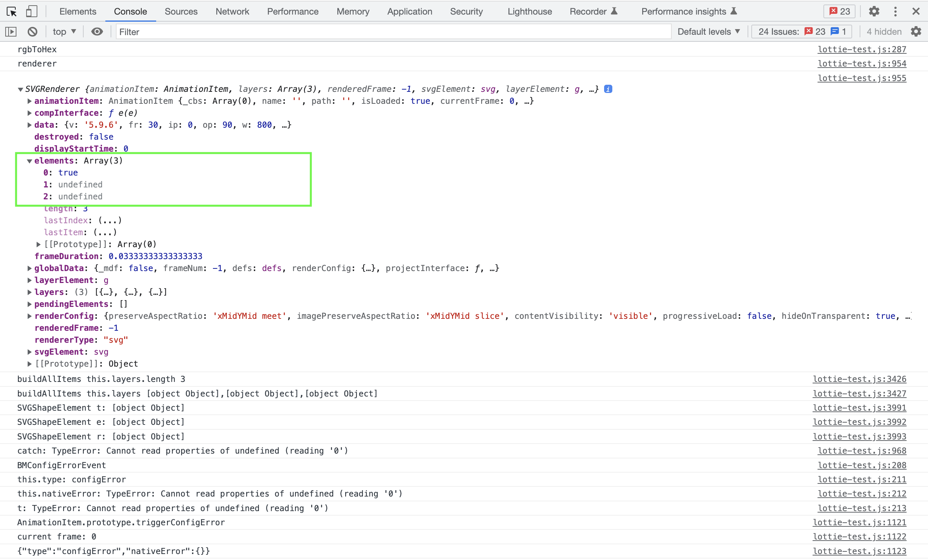Viewport: 928px width, 560px height.
Task: Toggle the device toolbar emulation
Action: click(32, 12)
